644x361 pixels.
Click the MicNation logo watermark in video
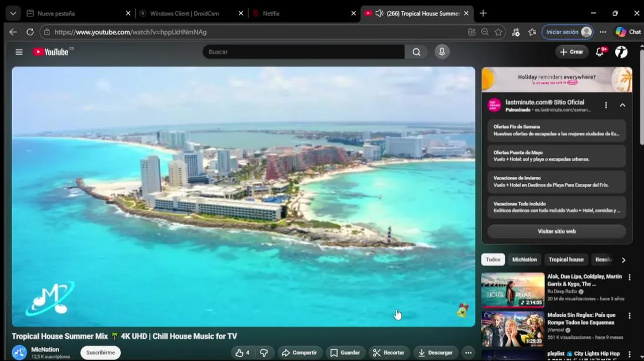(x=50, y=299)
